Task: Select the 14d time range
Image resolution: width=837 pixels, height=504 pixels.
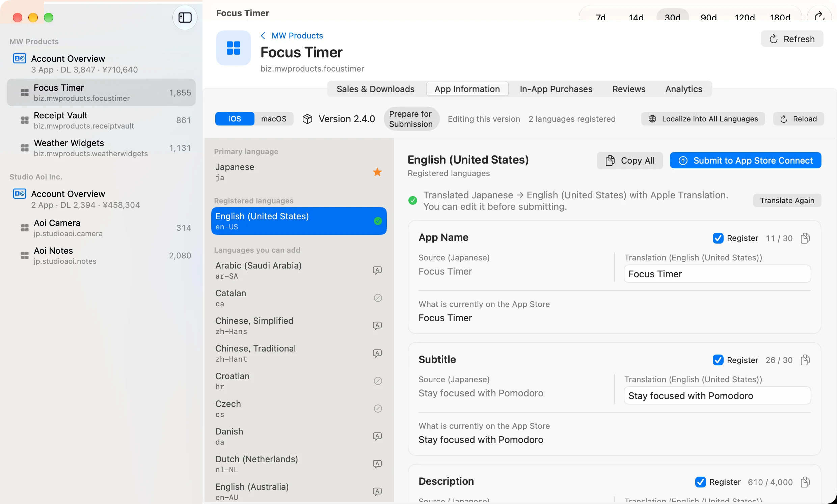Action: [x=636, y=17]
